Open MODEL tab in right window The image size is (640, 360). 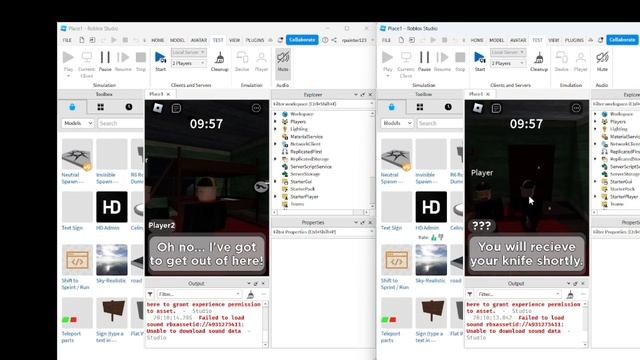point(496,40)
